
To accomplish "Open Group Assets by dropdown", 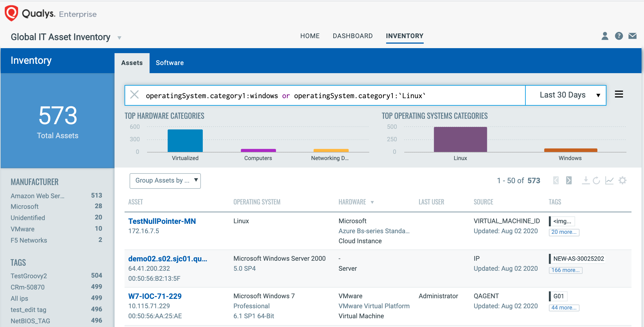I will pos(165,181).
